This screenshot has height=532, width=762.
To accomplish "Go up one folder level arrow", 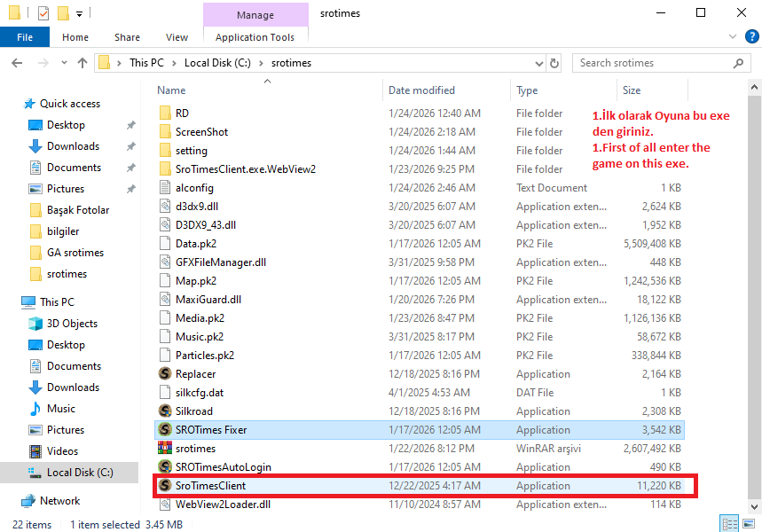I will (x=82, y=63).
